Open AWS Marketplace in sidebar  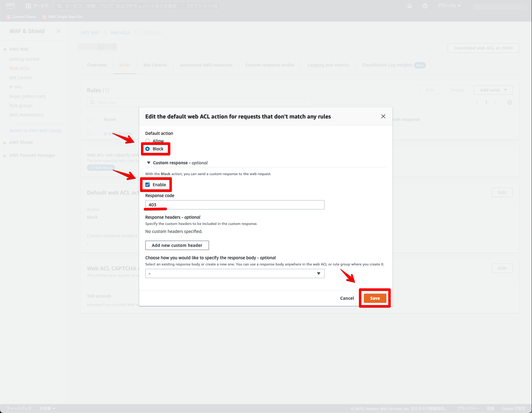[26, 115]
